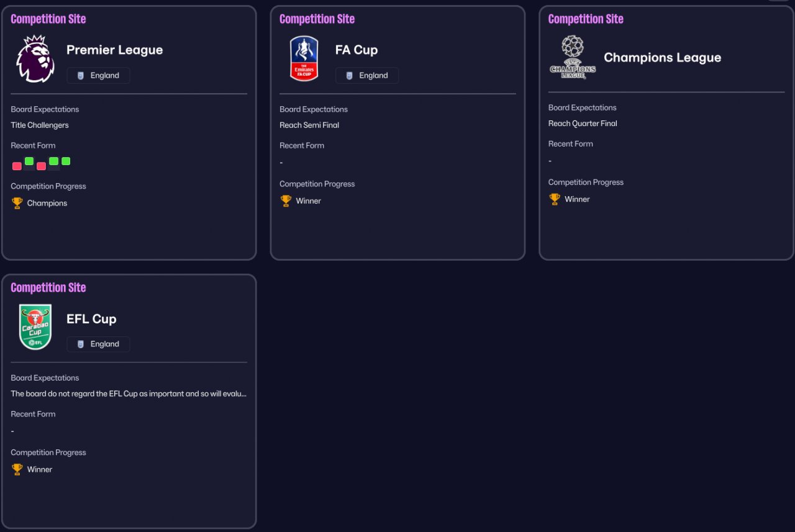Select England badge under Premier League
Image resolution: width=795 pixels, height=532 pixels.
tap(98, 76)
